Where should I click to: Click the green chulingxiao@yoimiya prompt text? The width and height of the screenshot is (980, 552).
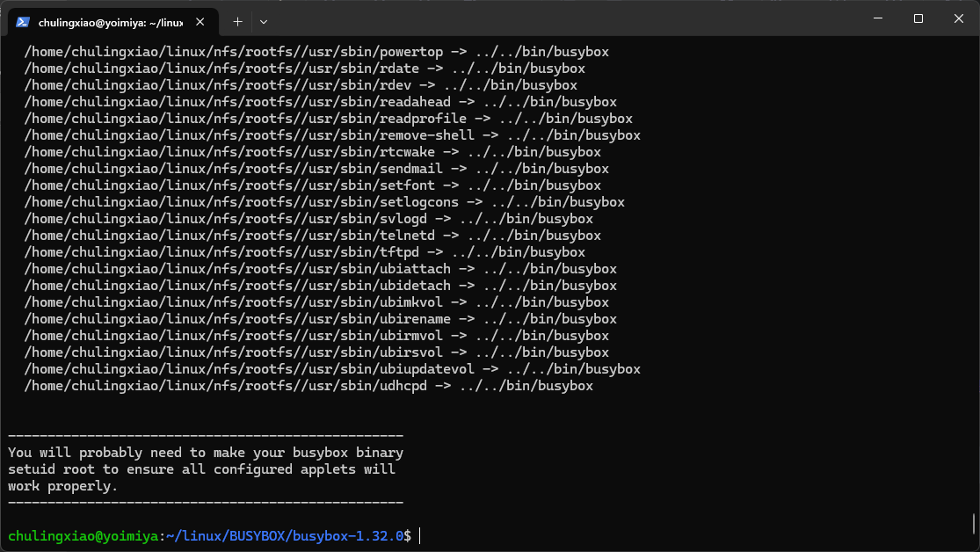coord(83,536)
